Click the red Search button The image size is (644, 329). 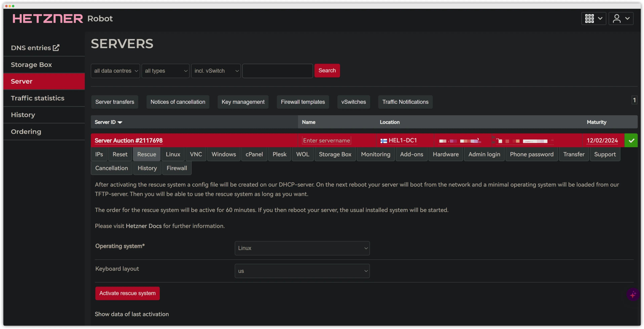click(x=327, y=70)
